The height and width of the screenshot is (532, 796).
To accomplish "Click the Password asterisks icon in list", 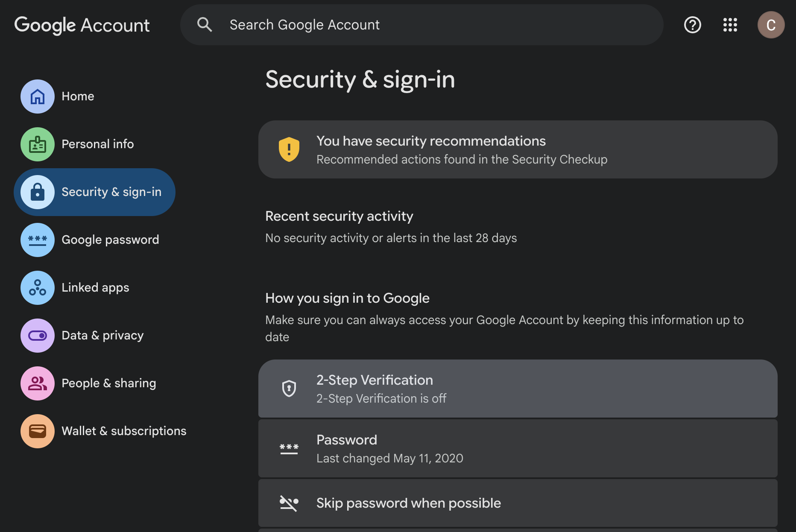I will (289, 449).
